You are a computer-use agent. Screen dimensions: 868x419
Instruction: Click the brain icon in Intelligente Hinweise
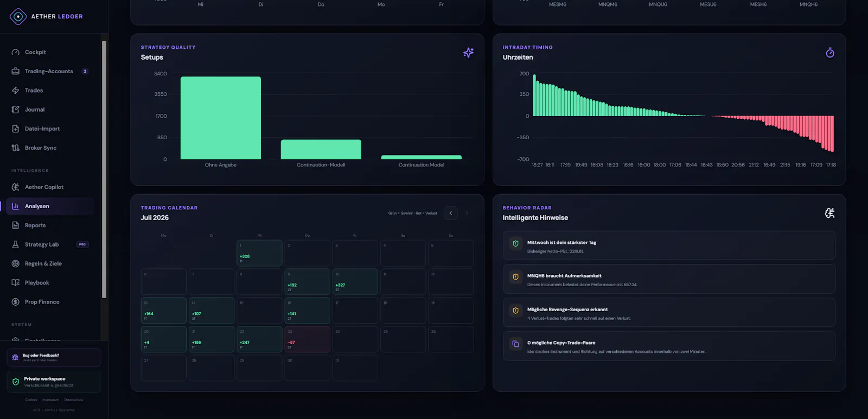pyautogui.click(x=830, y=213)
